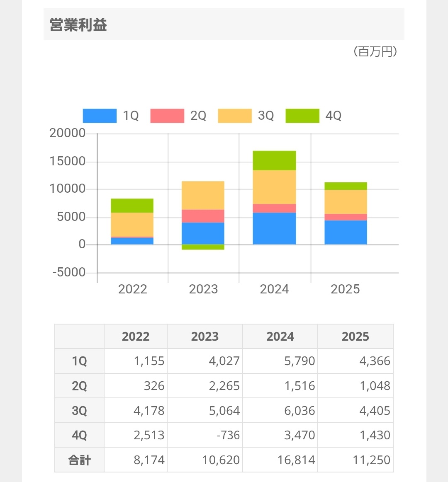
Task: Select the 2024 blue 1Q bar segment
Action: 275,229
